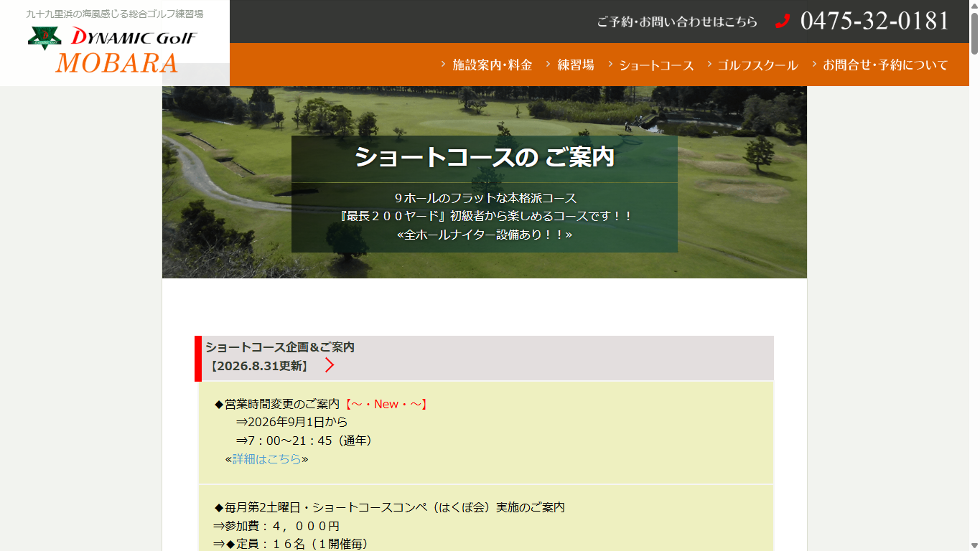Screen dimensions: 980x551
Task: Click the golf course hero photo
Action: 485,182
